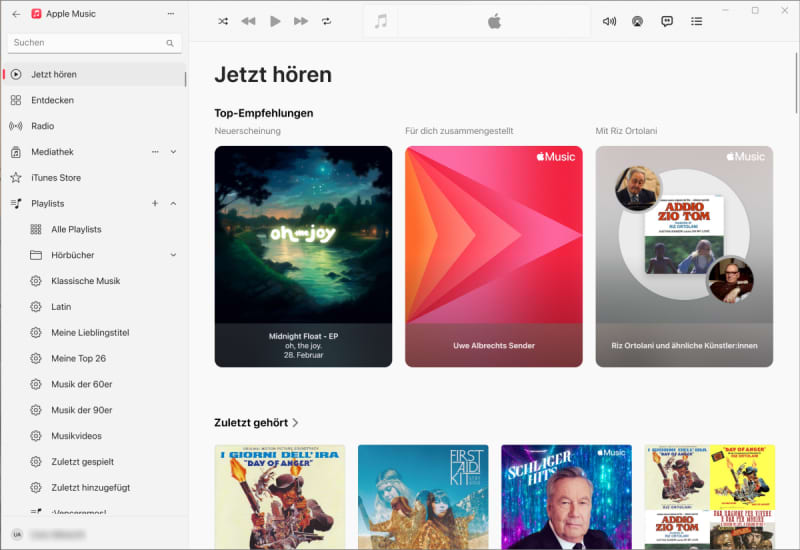This screenshot has height=550, width=800.
Task: Click the Radio broadcast icon
Action: [16, 126]
